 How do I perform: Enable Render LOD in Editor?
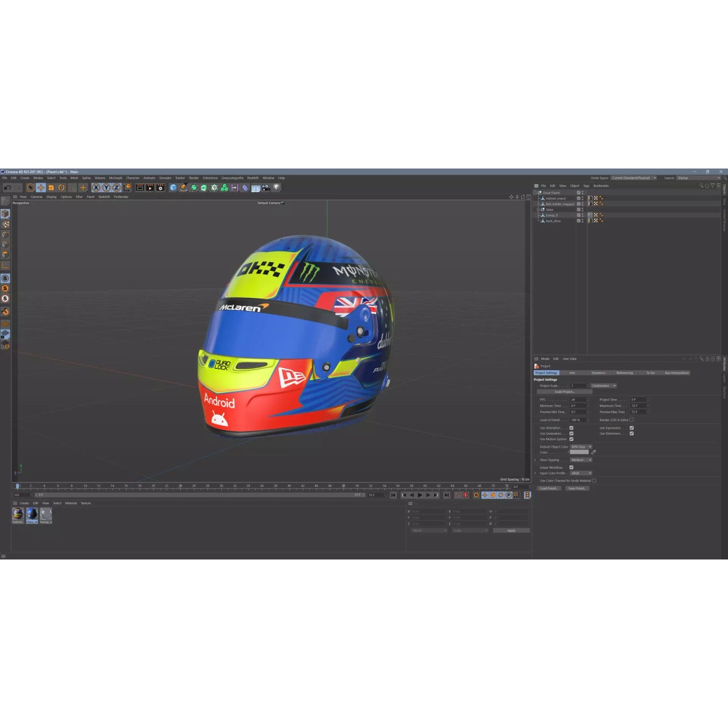[x=632, y=420]
